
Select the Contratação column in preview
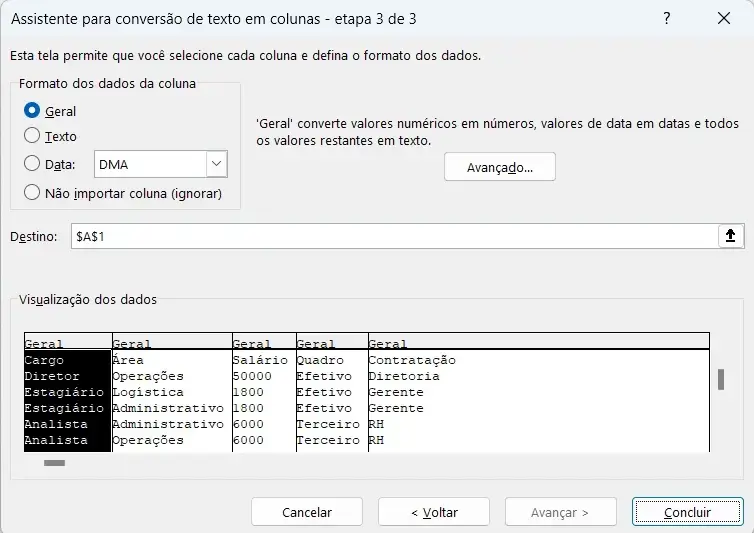412,360
